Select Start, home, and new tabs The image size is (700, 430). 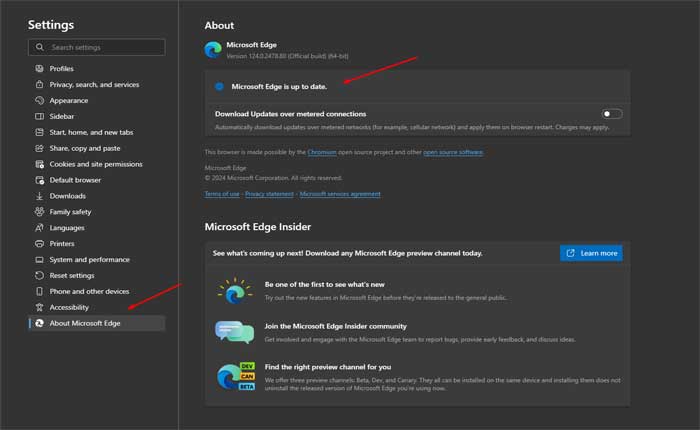click(x=91, y=132)
